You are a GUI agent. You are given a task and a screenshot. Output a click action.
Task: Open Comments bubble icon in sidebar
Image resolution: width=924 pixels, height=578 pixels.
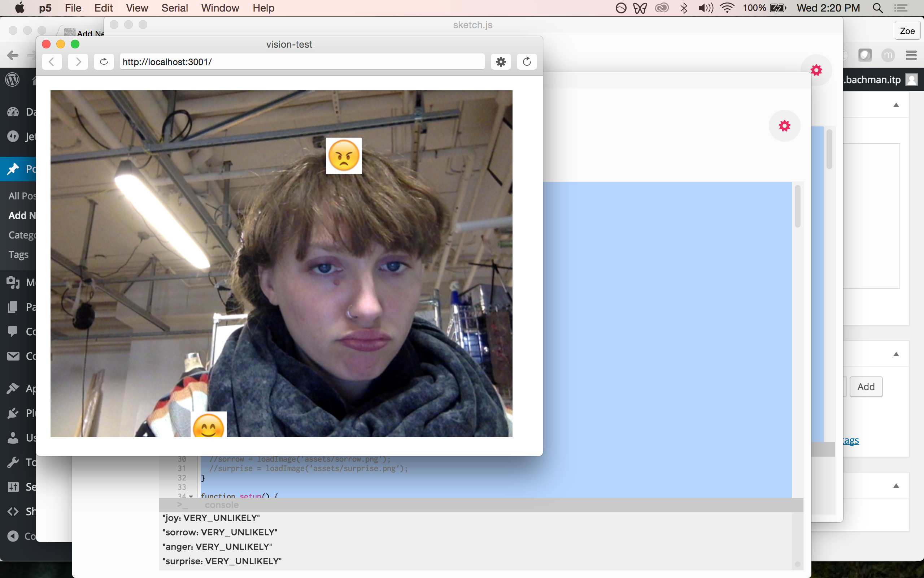tap(13, 331)
